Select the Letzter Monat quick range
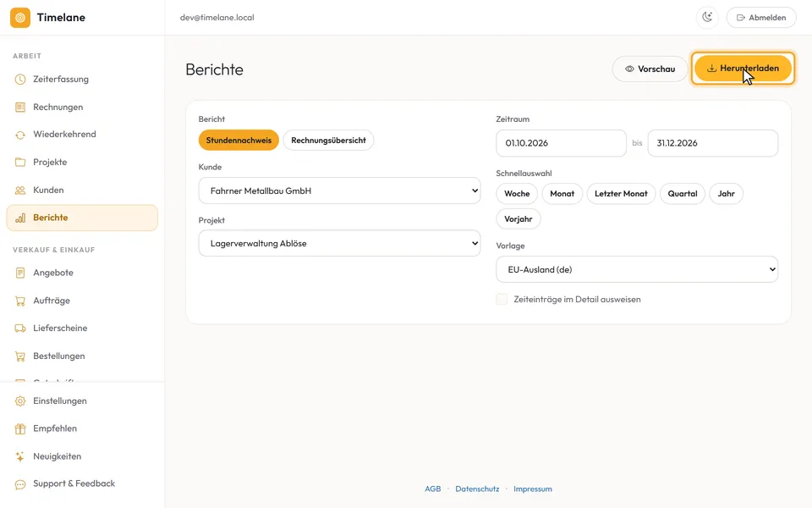Screen dimensions: 812x508 click(x=621, y=193)
